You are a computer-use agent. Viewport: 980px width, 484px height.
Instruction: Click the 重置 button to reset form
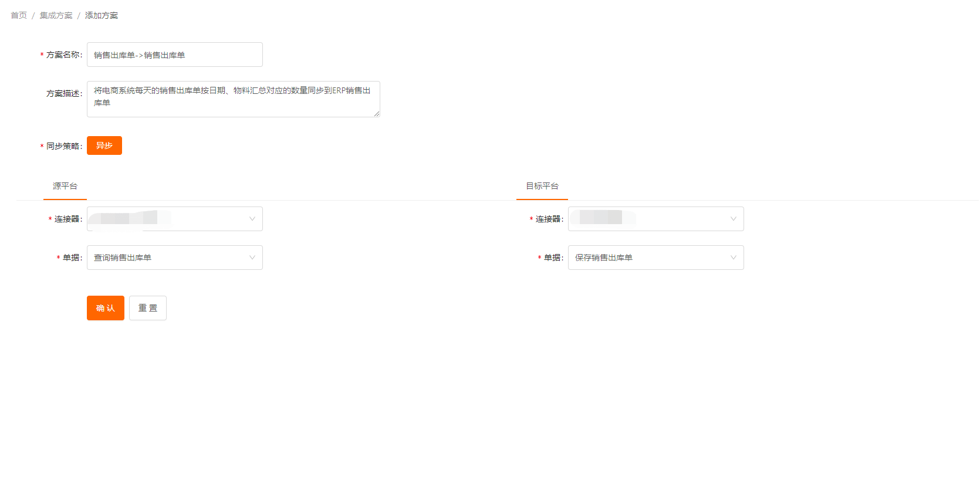(x=148, y=308)
